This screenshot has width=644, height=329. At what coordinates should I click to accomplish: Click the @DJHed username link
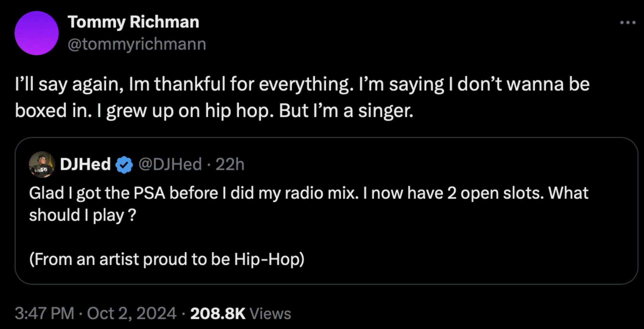click(170, 164)
